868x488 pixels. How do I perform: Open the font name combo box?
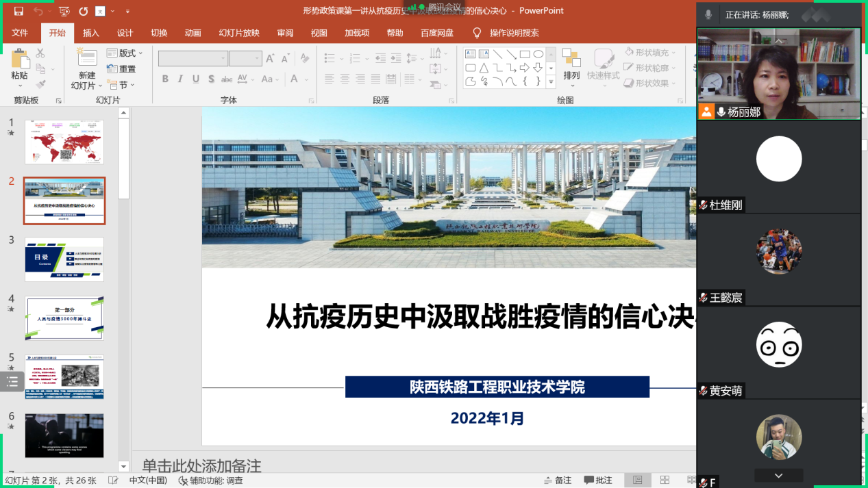(193, 59)
